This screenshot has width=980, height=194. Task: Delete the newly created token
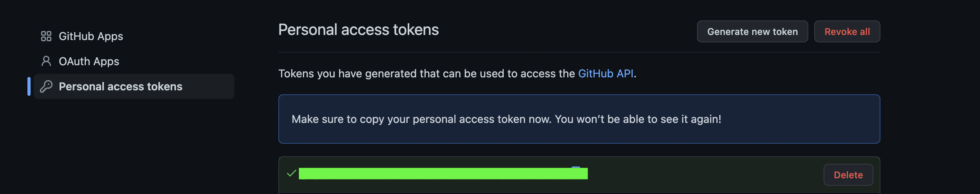click(x=848, y=175)
